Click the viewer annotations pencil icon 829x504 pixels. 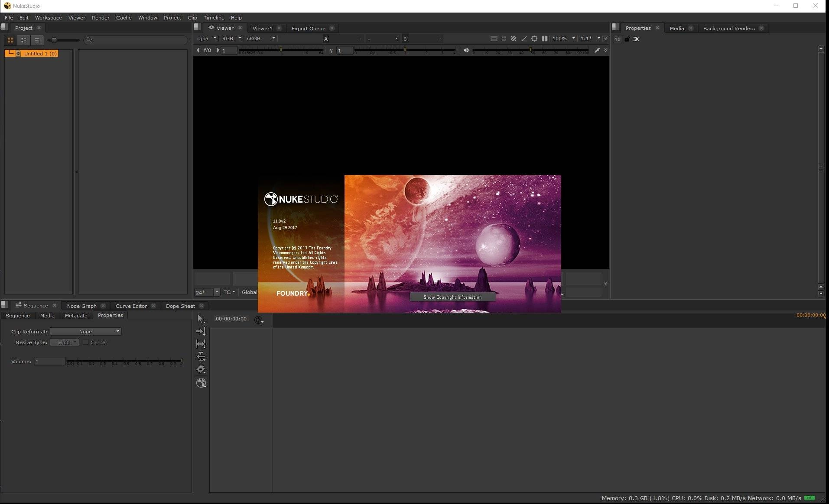pos(524,39)
